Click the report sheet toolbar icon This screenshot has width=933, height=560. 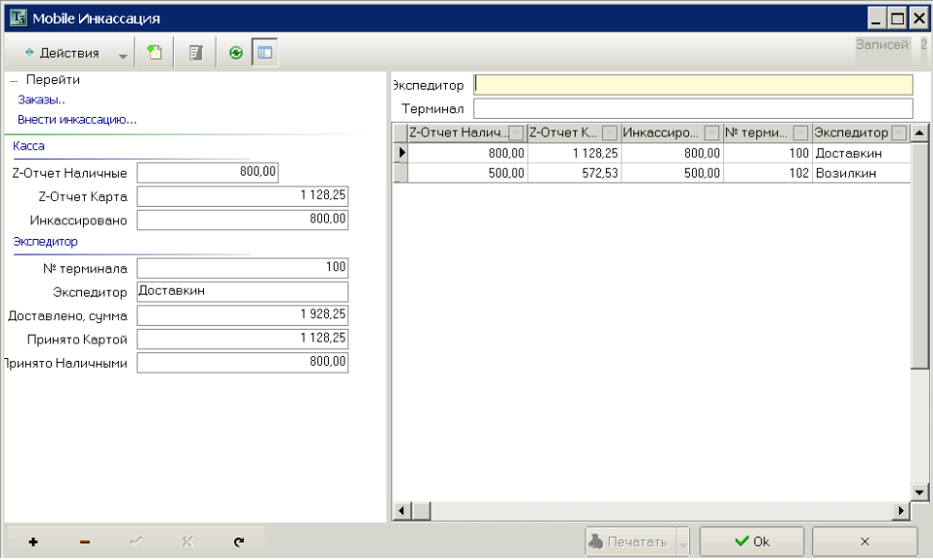click(x=195, y=53)
